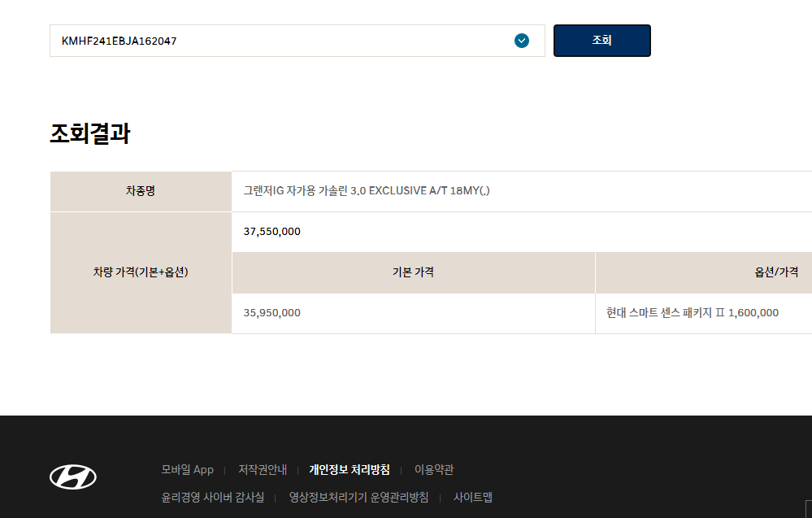
Task: Click the Hyundai logo in footer
Action: coord(73,477)
